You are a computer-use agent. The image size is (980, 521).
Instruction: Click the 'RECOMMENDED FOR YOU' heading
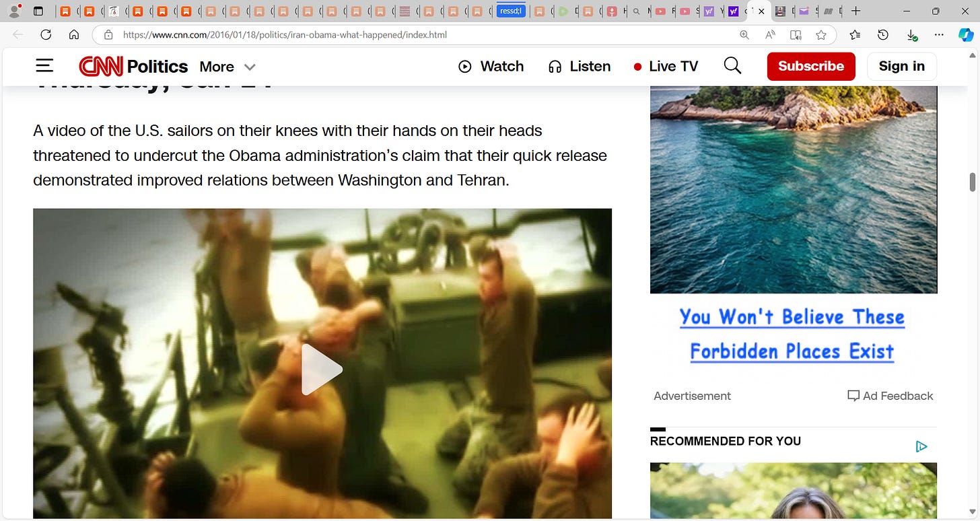coord(726,441)
